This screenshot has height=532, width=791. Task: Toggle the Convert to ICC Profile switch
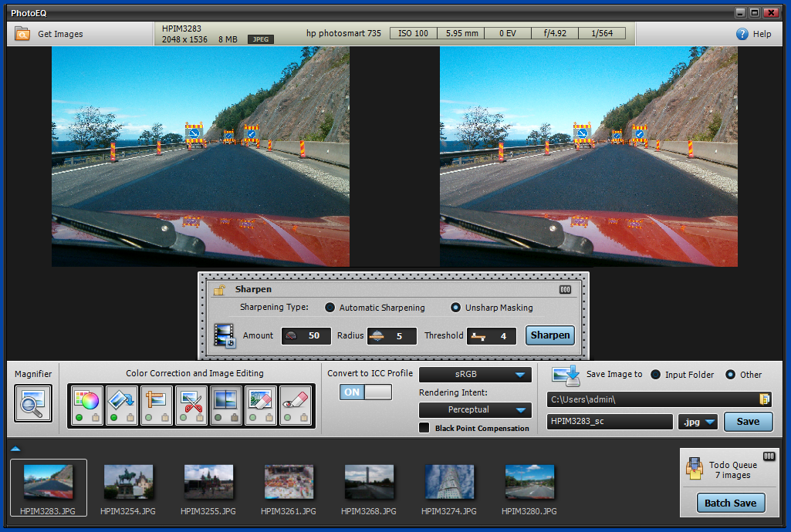(366, 392)
